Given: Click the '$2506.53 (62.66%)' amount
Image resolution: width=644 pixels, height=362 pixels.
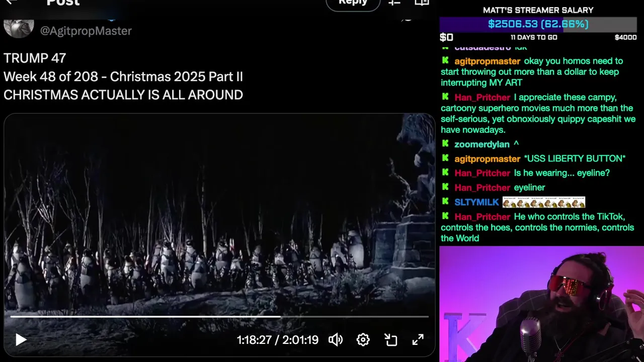Looking at the screenshot, I should pos(538,24).
